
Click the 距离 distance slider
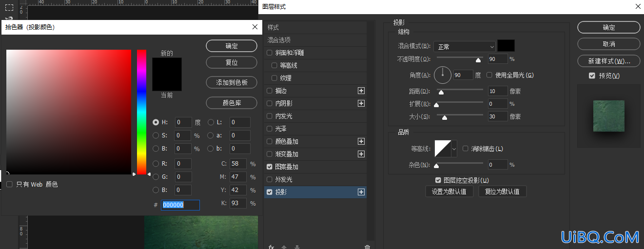click(459, 90)
